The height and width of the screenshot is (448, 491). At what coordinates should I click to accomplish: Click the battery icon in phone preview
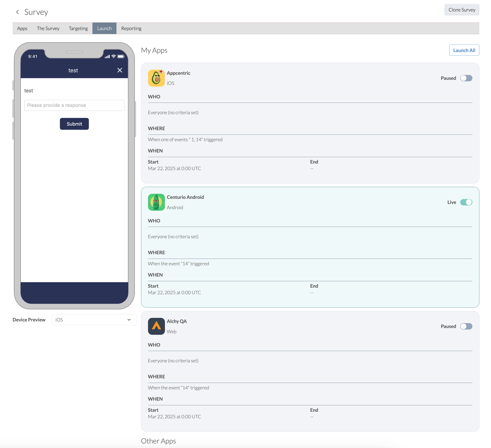(121, 57)
